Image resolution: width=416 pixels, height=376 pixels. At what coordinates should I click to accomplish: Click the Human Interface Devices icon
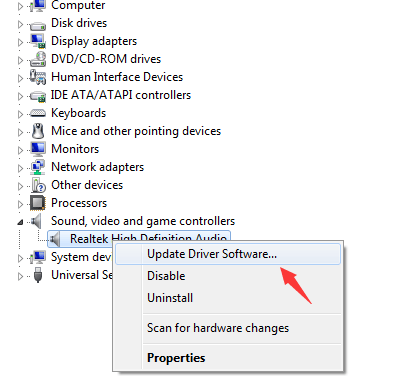pos(38,77)
